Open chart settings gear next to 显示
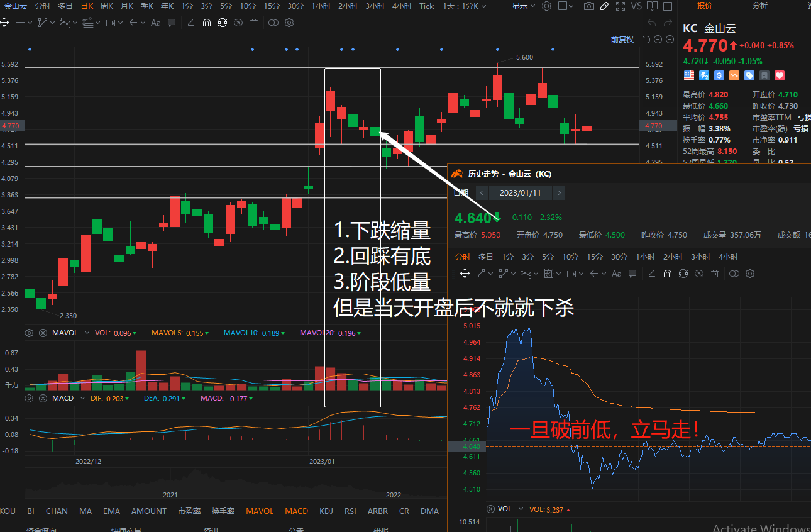The image size is (811, 532). point(547,6)
